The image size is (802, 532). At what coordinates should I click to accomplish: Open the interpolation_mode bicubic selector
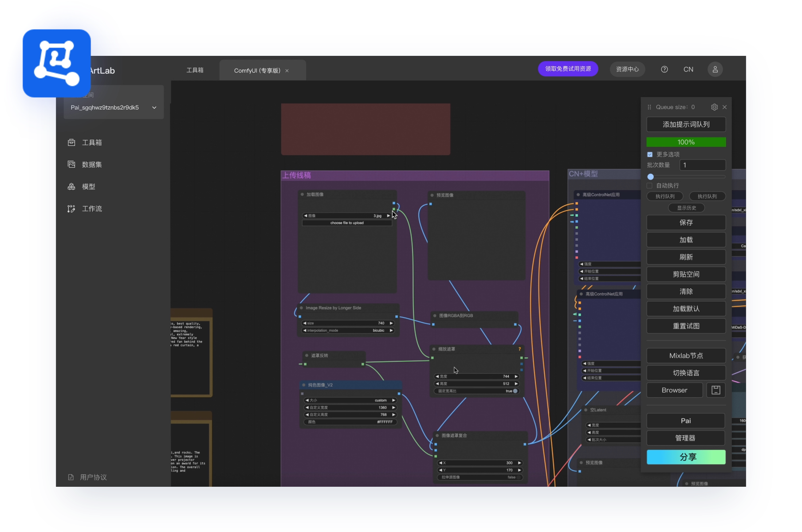pyautogui.click(x=348, y=330)
